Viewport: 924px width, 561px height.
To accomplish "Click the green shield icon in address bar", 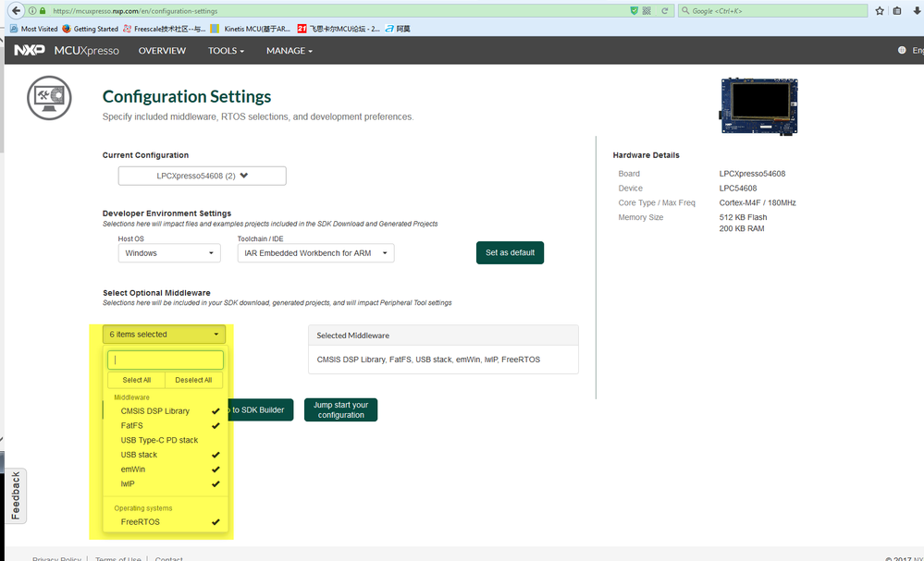I will [634, 10].
